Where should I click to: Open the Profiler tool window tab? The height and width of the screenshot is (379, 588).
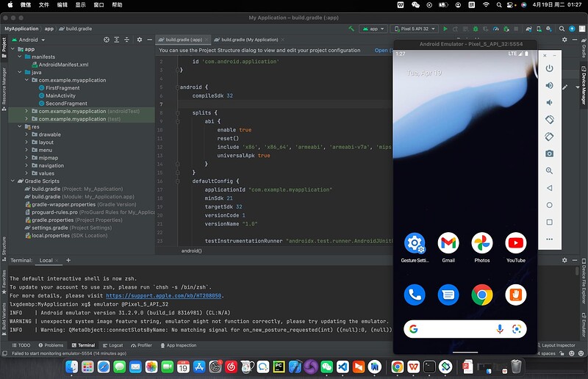(x=141, y=345)
